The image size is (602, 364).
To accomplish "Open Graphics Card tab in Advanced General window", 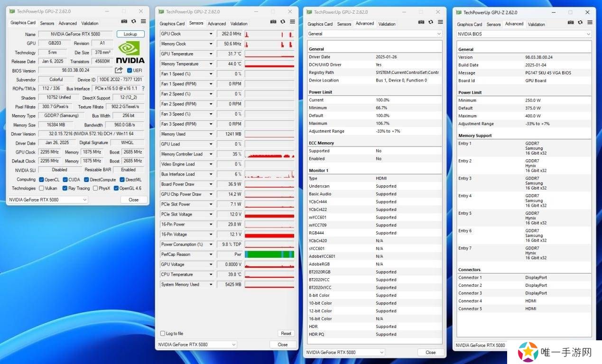I will click(320, 24).
